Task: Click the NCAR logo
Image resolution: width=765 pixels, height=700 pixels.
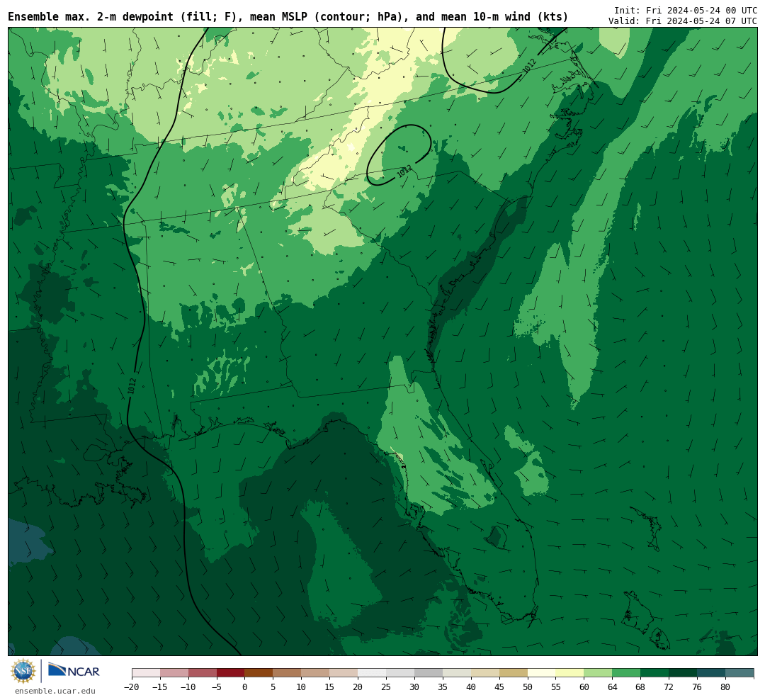Action: pyautogui.click(x=74, y=671)
